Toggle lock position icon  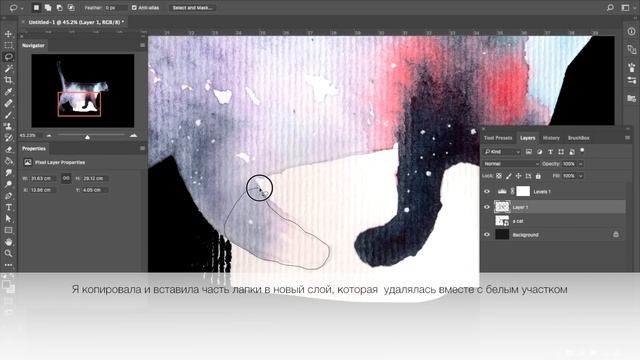click(x=518, y=176)
